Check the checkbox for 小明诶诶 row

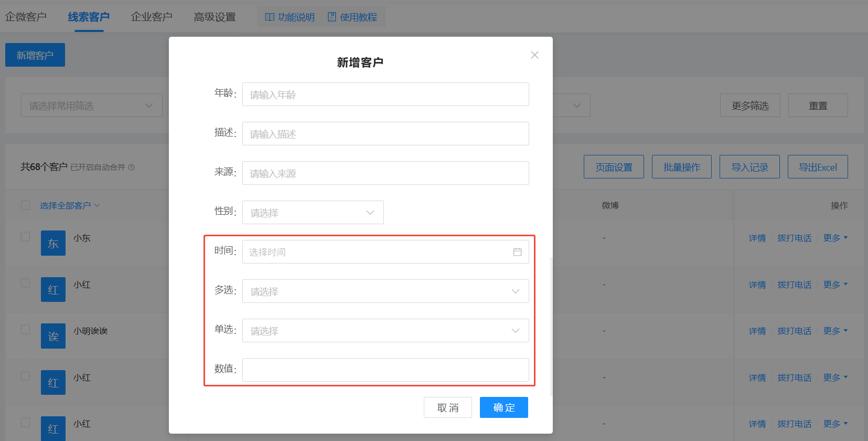click(x=25, y=329)
